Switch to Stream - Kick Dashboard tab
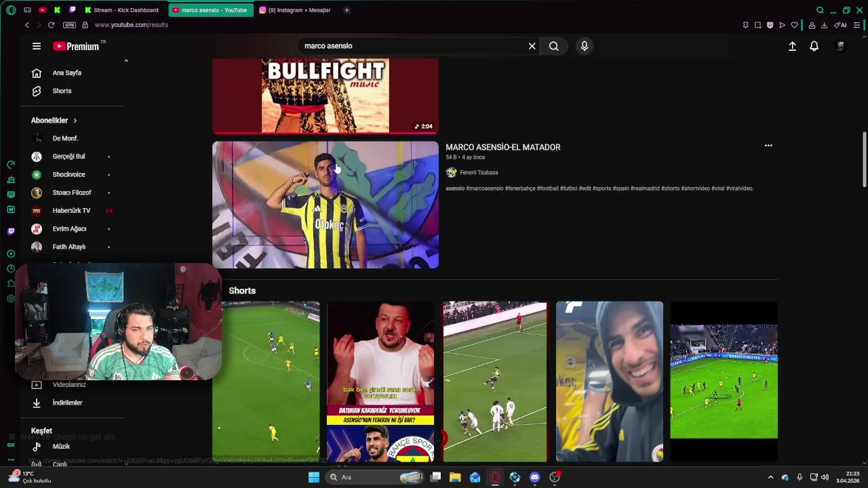The width and height of the screenshot is (868, 488). (x=122, y=10)
